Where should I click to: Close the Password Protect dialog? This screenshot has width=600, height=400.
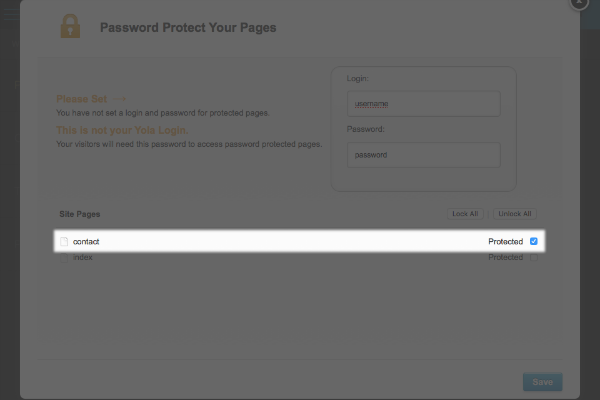pos(580,4)
